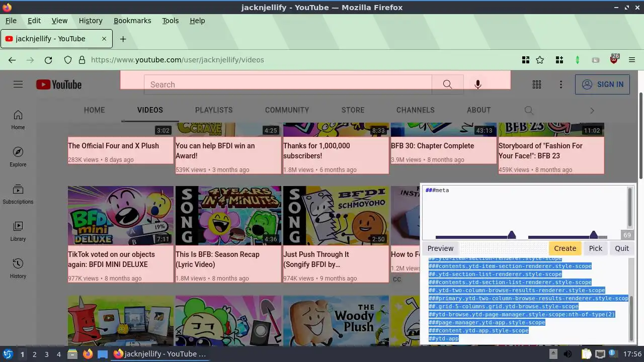Screen dimensions: 644x362
Task: Open the YouTube apps grid icon
Action: pyautogui.click(x=537, y=84)
